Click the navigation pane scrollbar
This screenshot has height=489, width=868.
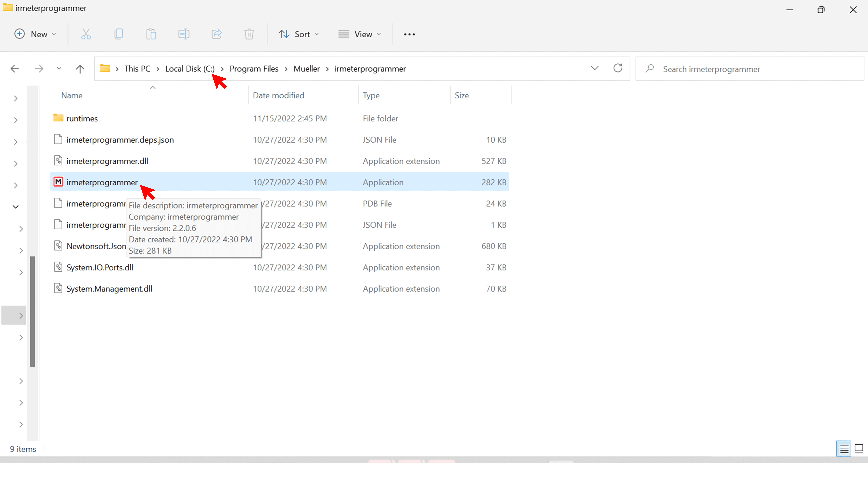pyautogui.click(x=32, y=312)
